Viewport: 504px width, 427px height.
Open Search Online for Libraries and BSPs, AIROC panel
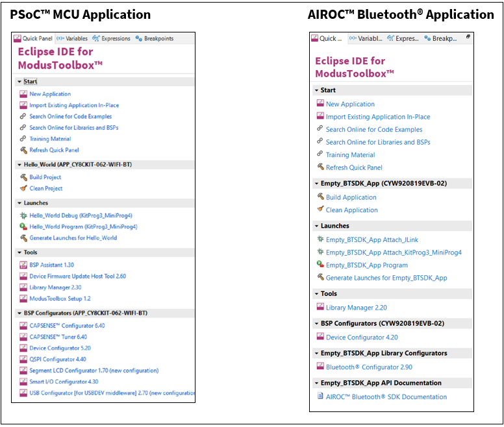[x=378, y=142]
